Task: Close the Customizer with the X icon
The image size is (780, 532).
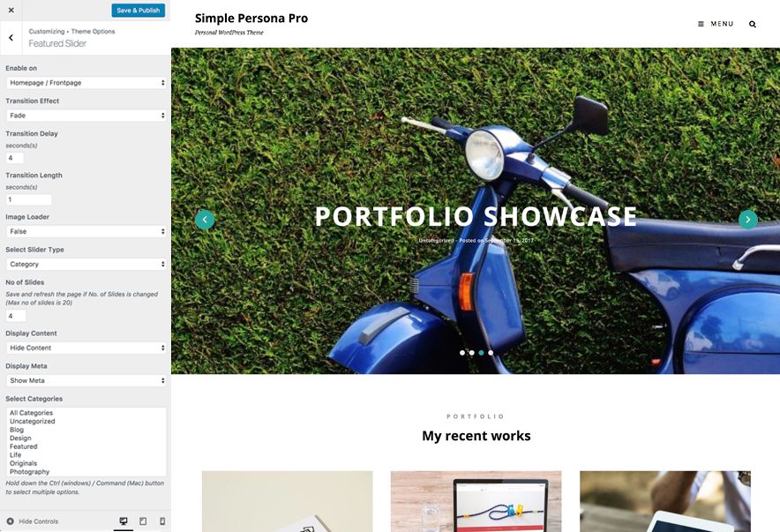Action: (x=11, y=10)
